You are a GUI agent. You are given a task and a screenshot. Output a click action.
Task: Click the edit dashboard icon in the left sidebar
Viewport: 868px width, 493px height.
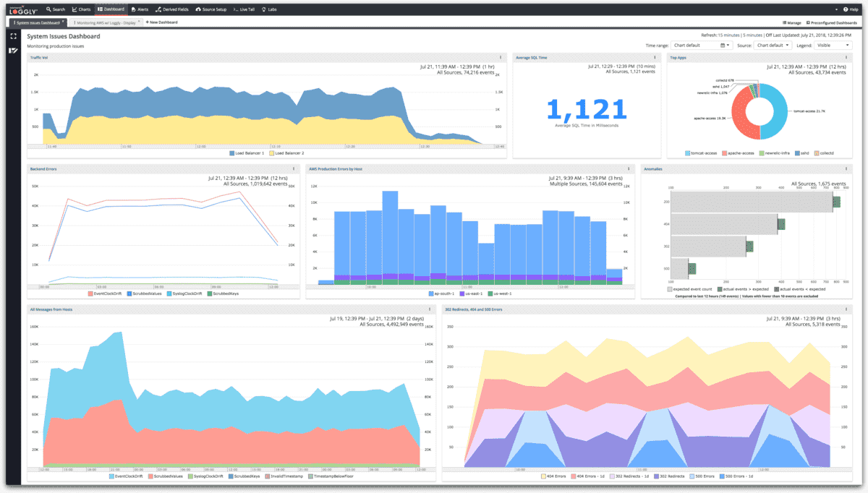pos(13,50)
